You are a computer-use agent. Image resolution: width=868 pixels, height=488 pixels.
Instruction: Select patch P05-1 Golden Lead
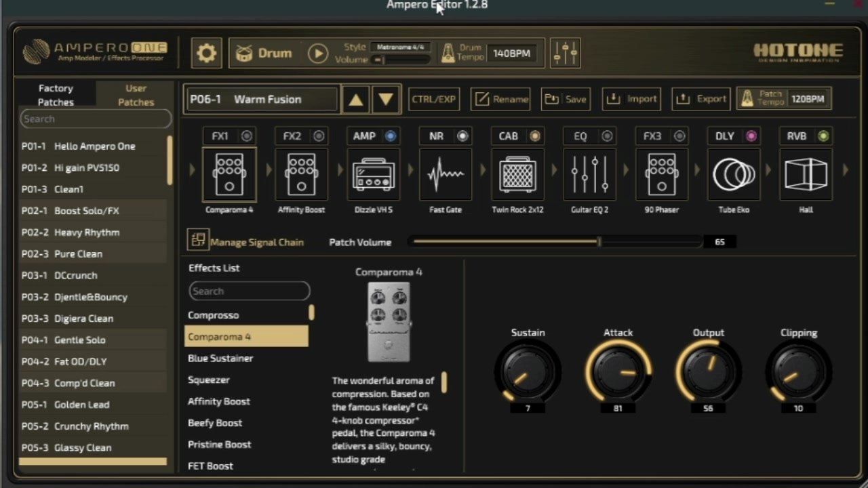pos(93,405)
